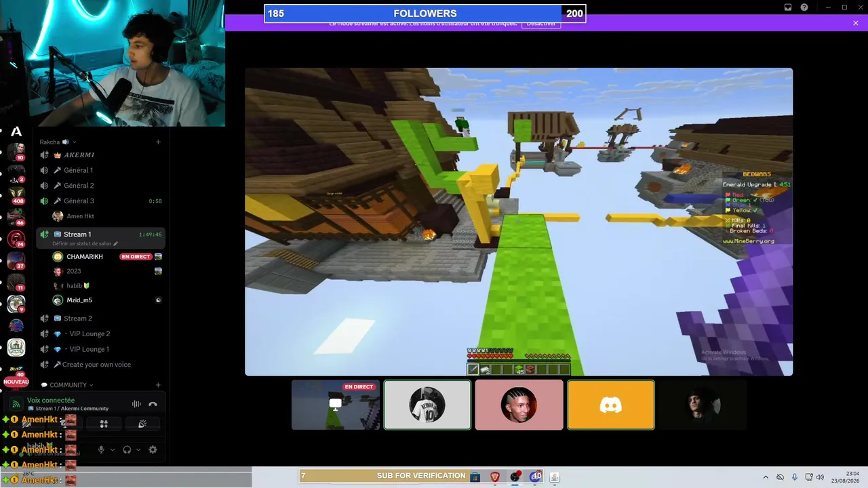Toggle microphone mute
The image size is (868, 488).
pyautogui.click(x=101, y=449)
